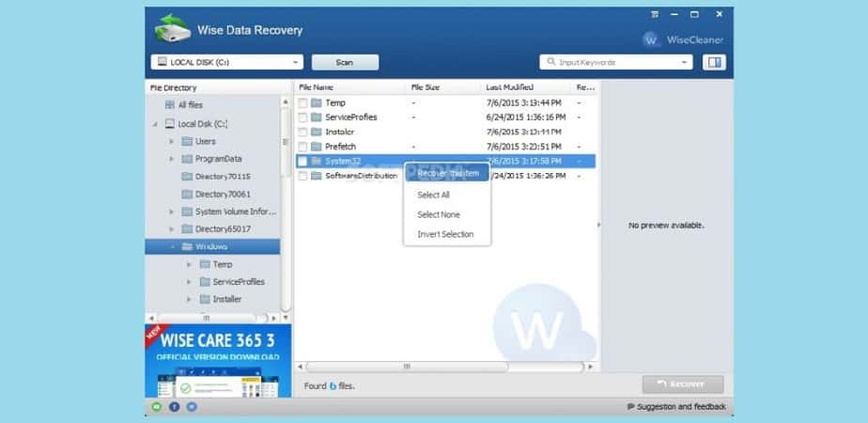Click the 6/24/2015 1:36:16 PM date cell
Image resolution: width=868 pixels, height=423 pixels.
tap(526, 117)
